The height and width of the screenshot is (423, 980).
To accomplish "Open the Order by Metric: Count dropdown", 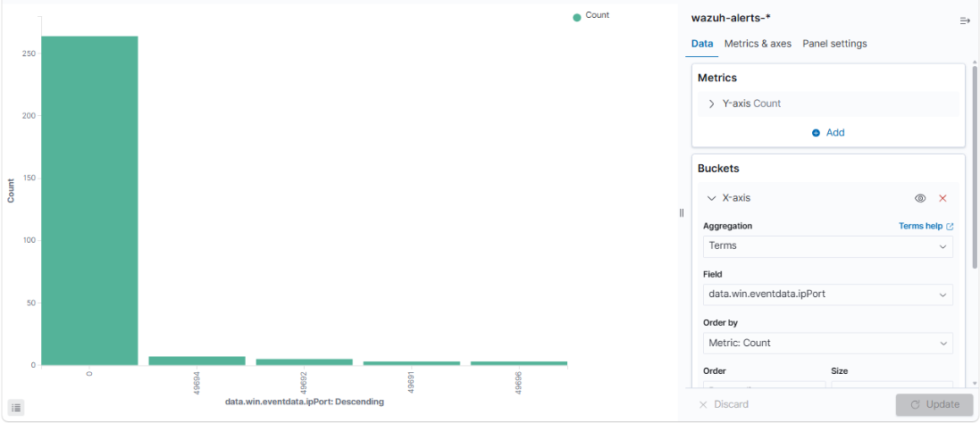I will (x=827, y=344).
